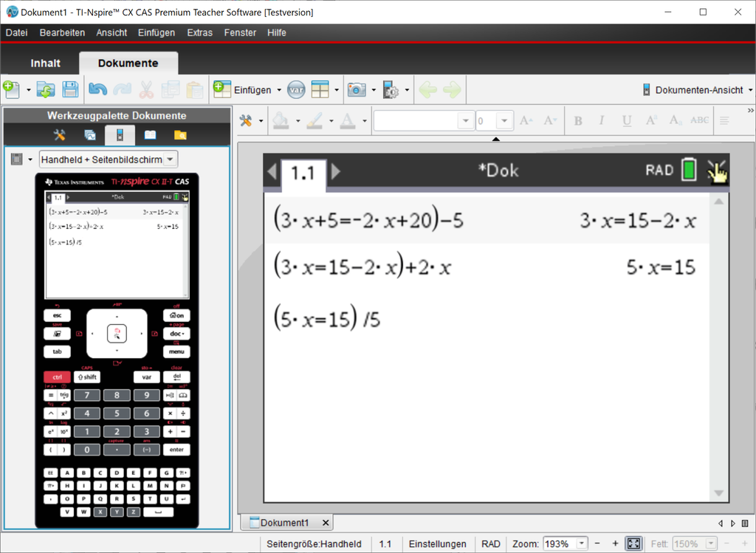Click Einstellungen in the status bar

click(x=437, y=544)
